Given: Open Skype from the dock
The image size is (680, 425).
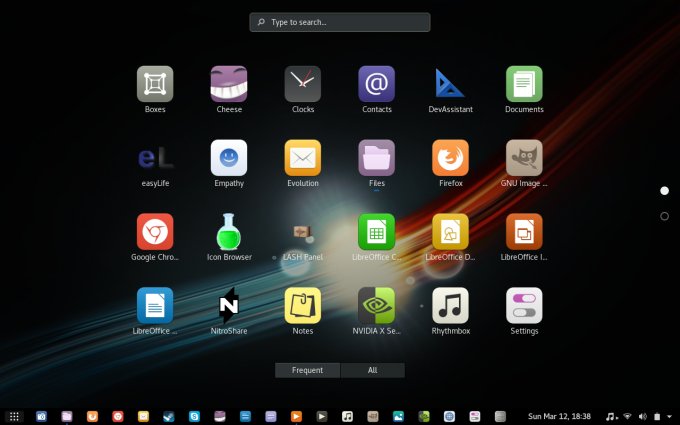Looking at the screenshot, I should click(194, 416).
